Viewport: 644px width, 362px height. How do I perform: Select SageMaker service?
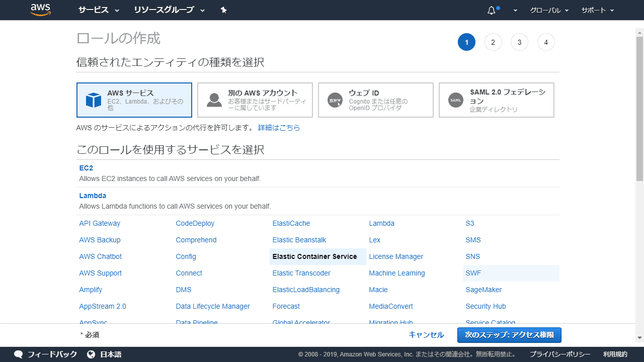pyautogui.click(x=484, y=290)
